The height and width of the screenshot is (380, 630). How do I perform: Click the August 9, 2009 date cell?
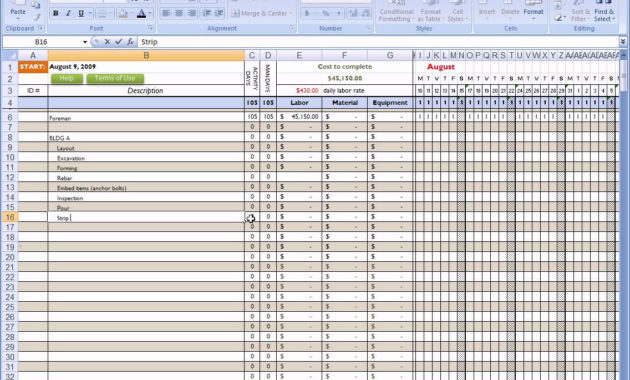point(146,67)
